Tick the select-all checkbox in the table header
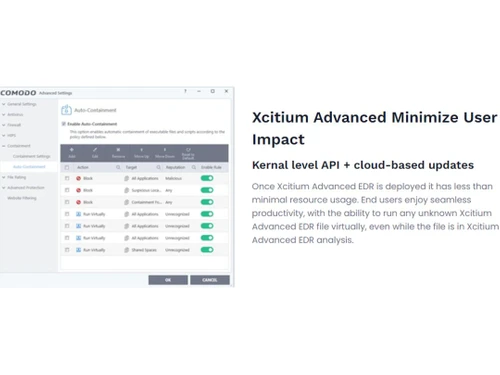This screenshot has height=375, width=500. click(67, 167)
